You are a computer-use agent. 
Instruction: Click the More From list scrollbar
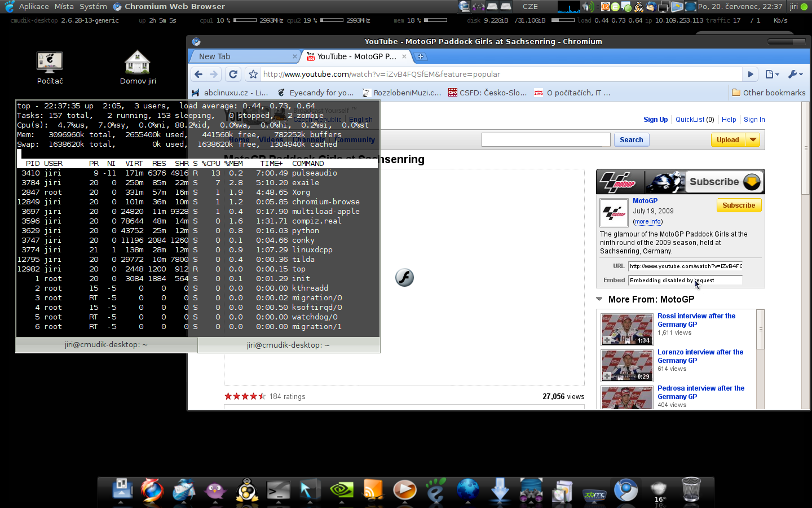[x=761, y=330]
